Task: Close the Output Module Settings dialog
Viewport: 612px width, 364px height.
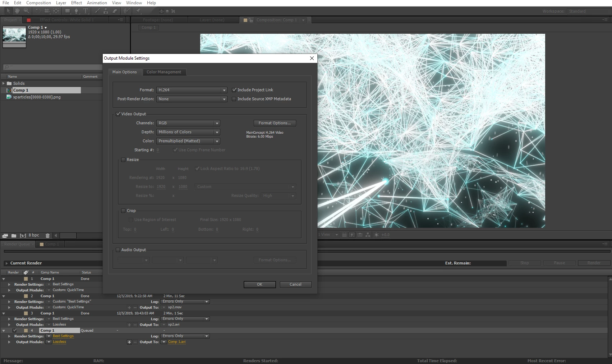Action: pos(312,58)
